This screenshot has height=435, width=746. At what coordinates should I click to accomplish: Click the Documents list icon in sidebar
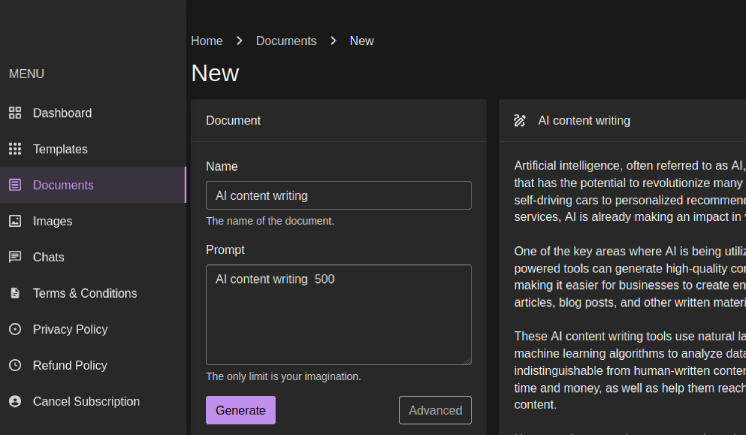(x=15, y=185)
